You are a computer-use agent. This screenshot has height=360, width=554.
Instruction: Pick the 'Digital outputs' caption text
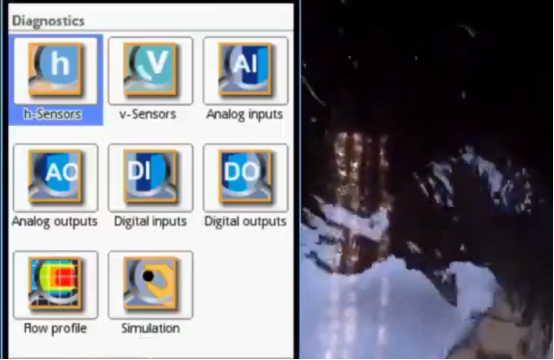(245, 222)
